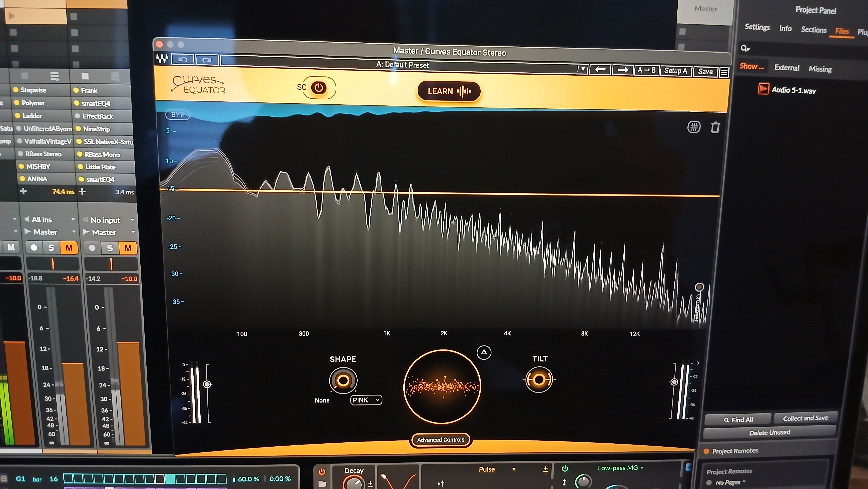Screen dimensions: 868x489
Task: Unmute the Frank track's M button
Action: click(x=128, y=248)
